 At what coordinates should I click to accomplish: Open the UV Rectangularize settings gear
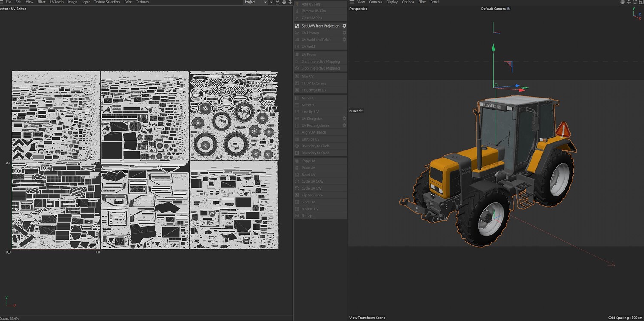point(344,125)
